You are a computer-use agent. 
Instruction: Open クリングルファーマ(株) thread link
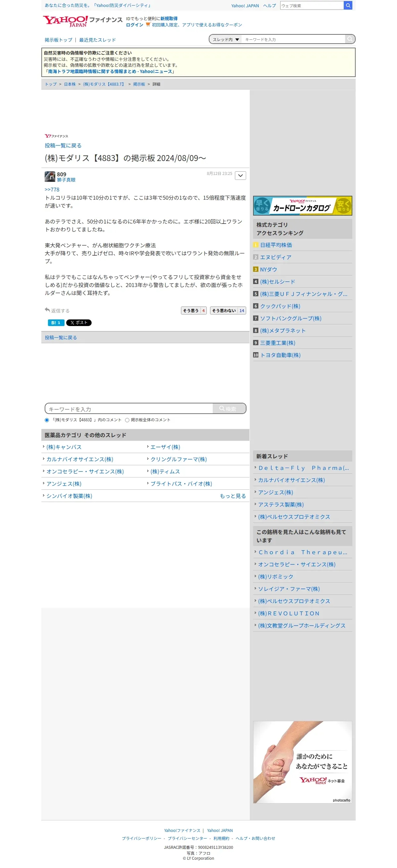(x=179, y=459)
